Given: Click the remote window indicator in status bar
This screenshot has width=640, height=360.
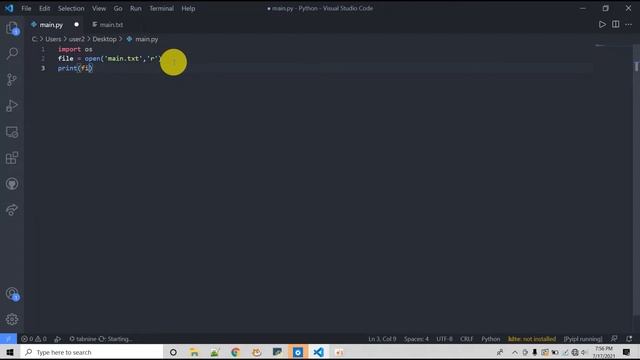Looking at the screenshot, I should point(8,339).
